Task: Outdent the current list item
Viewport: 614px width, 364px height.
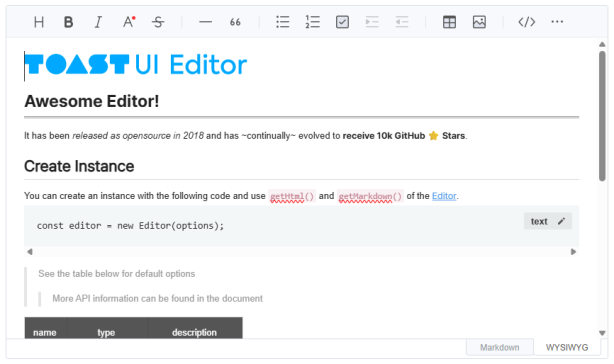Action: point(402,22)
